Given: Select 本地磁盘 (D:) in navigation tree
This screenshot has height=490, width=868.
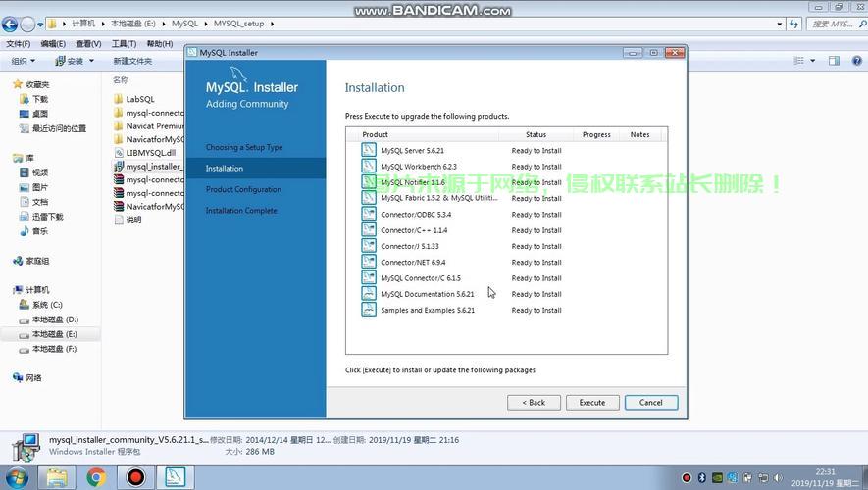Looking at the screenshot, I should tap(55, 319).
